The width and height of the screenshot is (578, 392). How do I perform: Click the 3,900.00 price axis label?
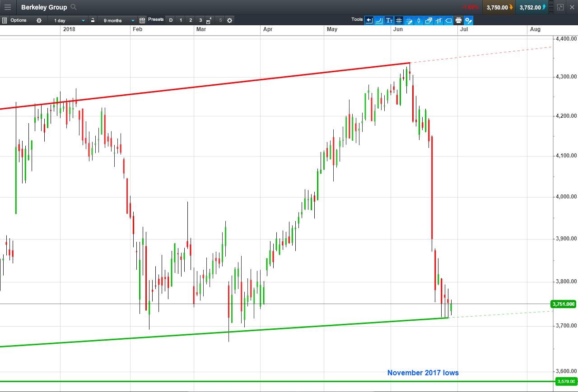coord(566,239)
